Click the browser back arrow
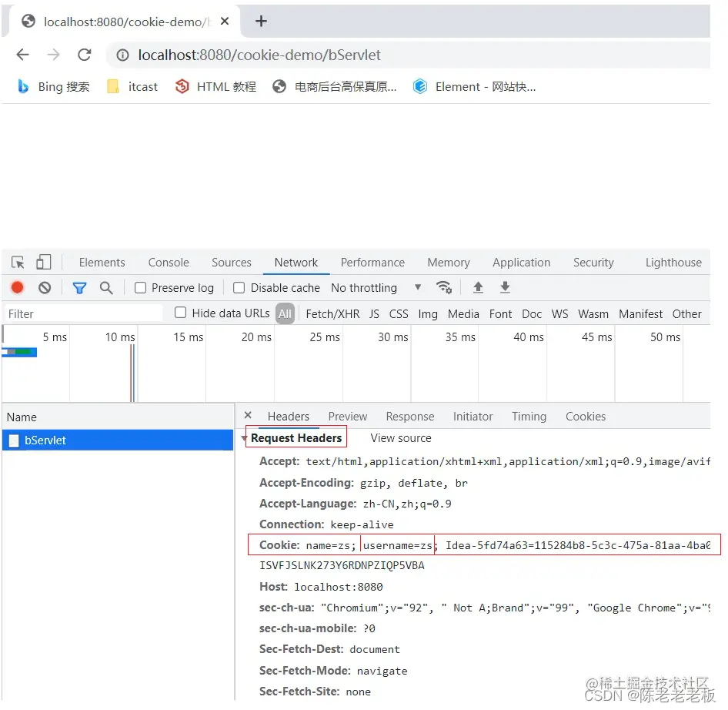 coord(22,55)
